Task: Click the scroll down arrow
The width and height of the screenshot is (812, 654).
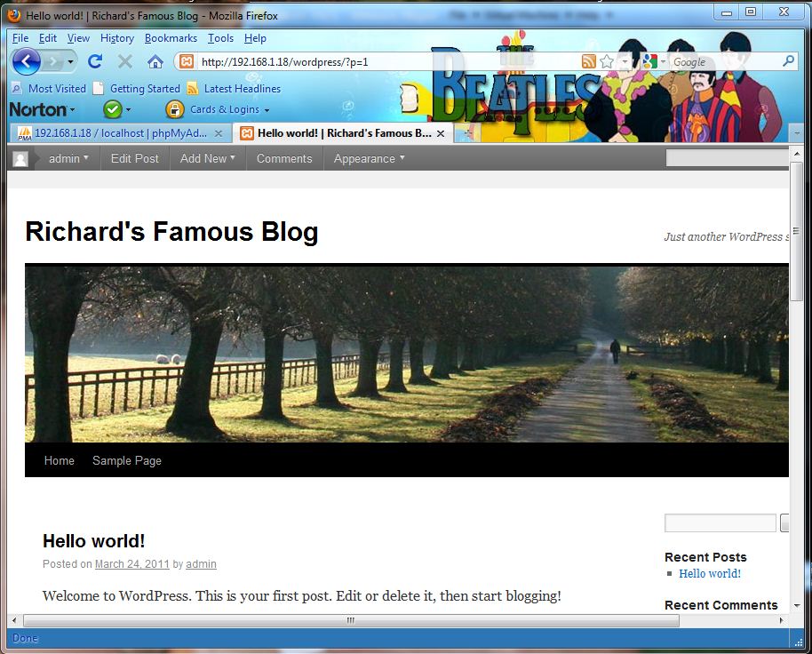Action: click(797, 605)
